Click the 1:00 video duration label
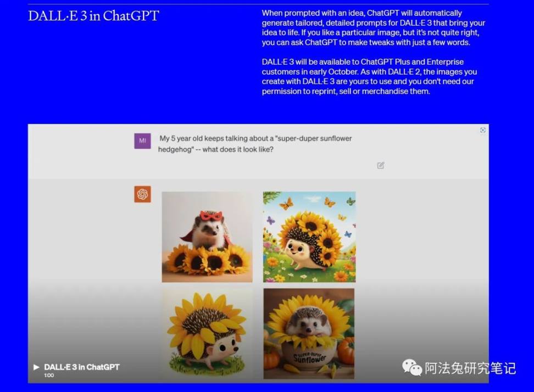This screenshot has height=392, width=534. coord(49,376)
